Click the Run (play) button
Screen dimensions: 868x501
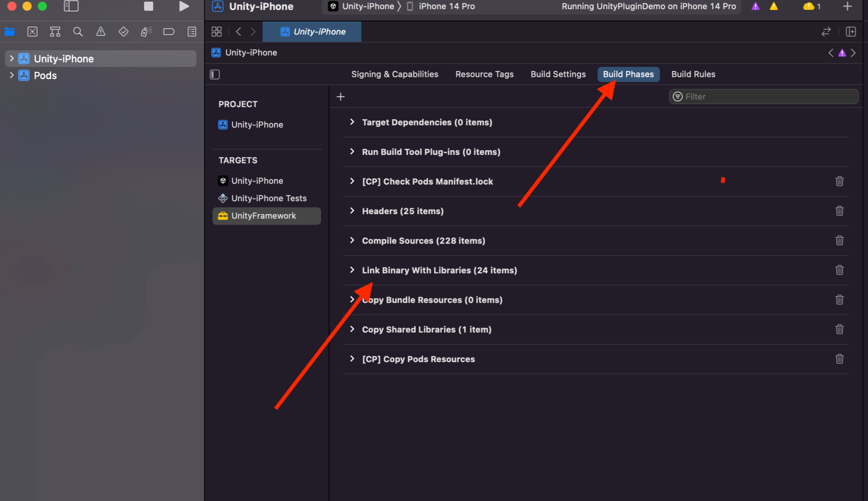click(x=184, y=6)
